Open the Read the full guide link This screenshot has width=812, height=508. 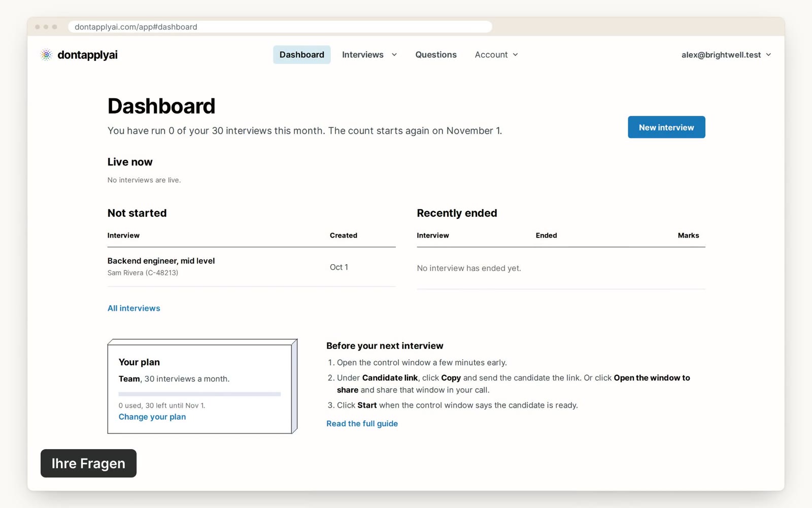tap(362, 424)
